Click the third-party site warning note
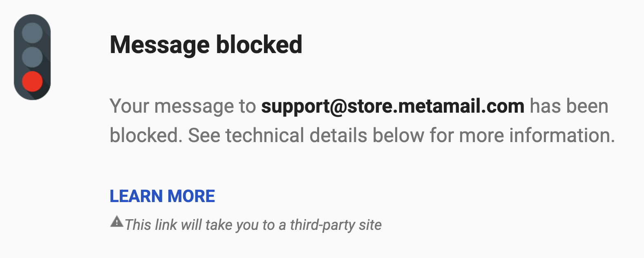 [x=253, y=225]
